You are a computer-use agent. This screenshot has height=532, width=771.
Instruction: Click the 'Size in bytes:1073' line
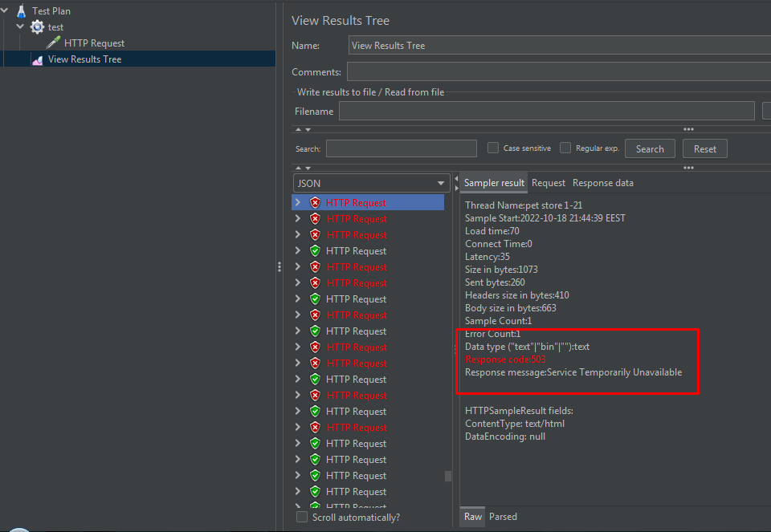(501, 269)
